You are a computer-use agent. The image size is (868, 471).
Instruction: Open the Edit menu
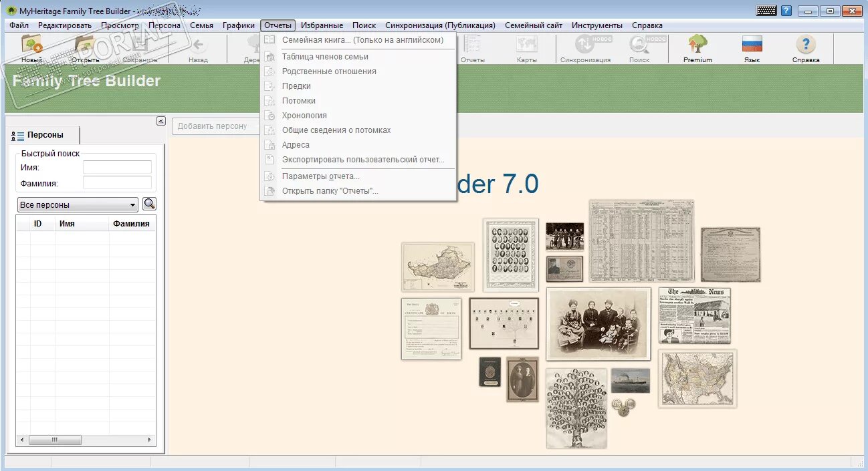65,25
